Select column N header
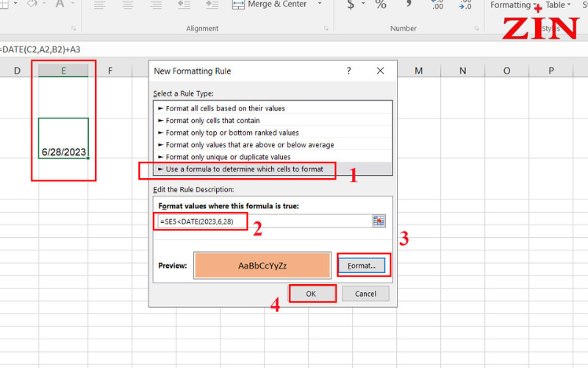 coord(463,71)
